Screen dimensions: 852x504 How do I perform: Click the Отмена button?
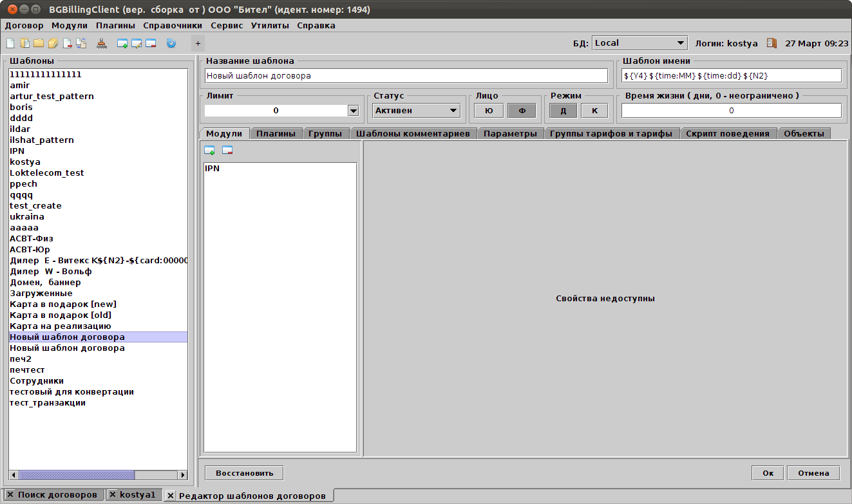pos(813,473)
